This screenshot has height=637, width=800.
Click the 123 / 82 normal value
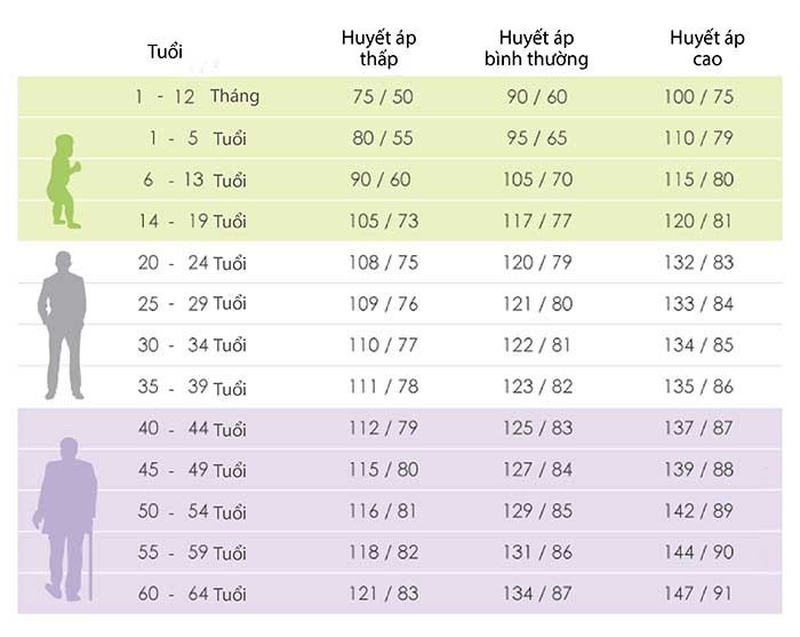(538, 387)
